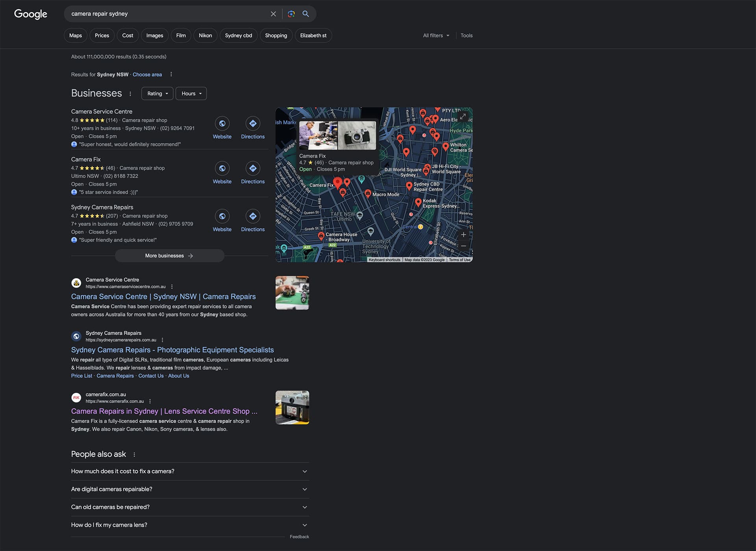The height and width of the screenshot is (551, 756).
Task: Click the Kodak Express-Sydney map pin
Action: tap(418, 202)
